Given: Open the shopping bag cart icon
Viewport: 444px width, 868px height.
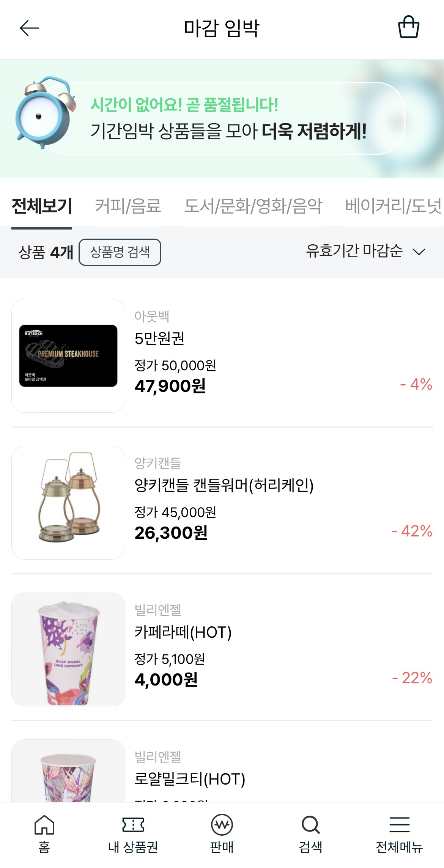Looking at the screenshot, I should tap(409, 27).
